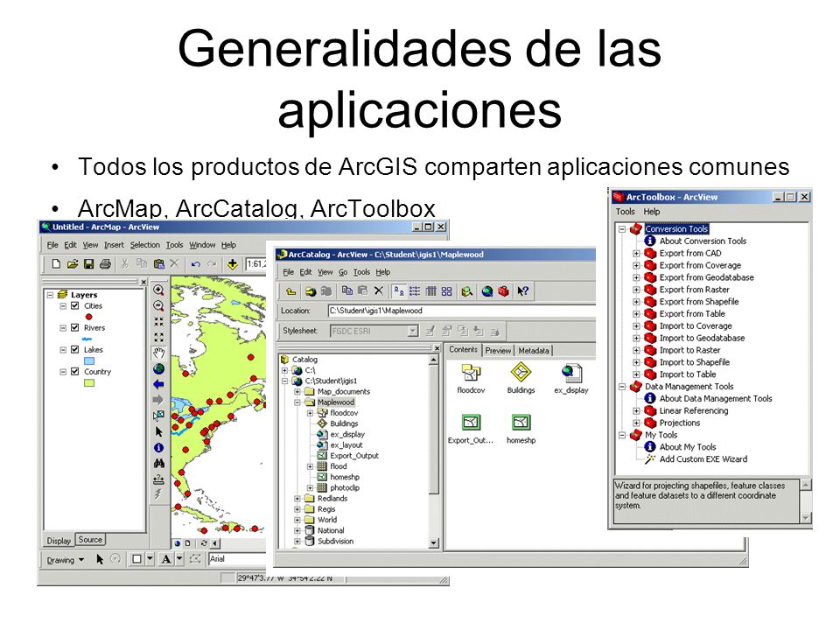The image size is (840, 630).
Task: Click the Full Extent globe tool in ArcMap
Action: (158, 368)
